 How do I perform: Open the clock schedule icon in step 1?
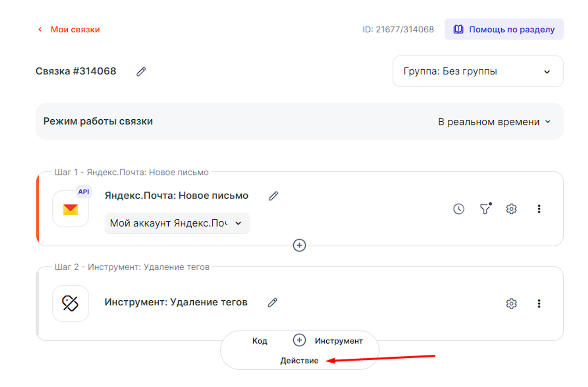pyautogui.click(x=458, y=209)
